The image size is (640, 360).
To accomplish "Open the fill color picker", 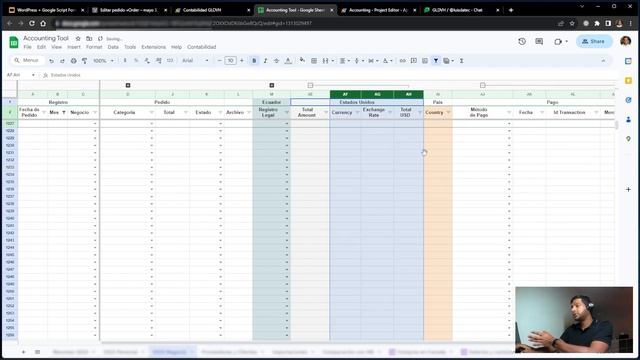I will point(302,61).
